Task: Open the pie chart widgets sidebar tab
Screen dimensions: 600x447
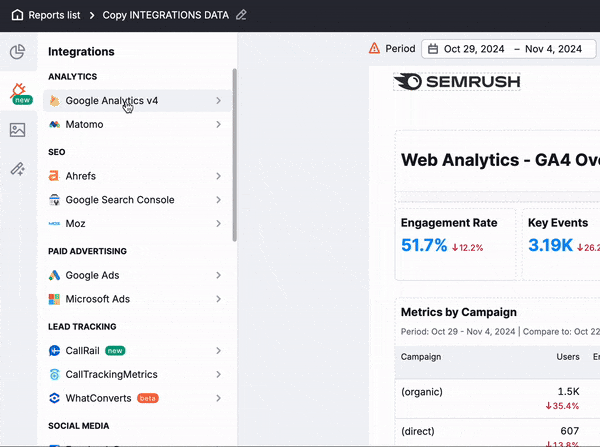Action: 18,52
